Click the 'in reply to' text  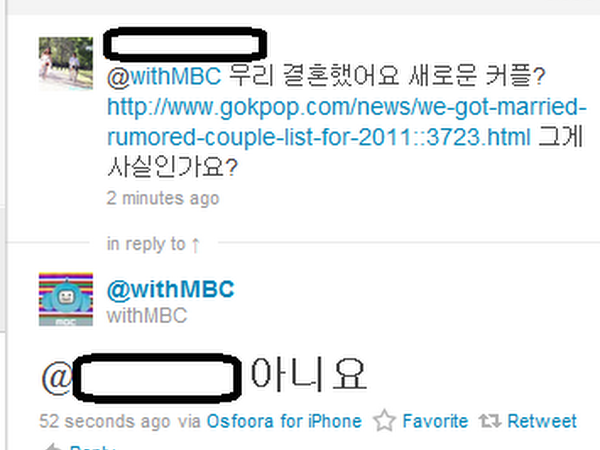[x=146, y=244]
